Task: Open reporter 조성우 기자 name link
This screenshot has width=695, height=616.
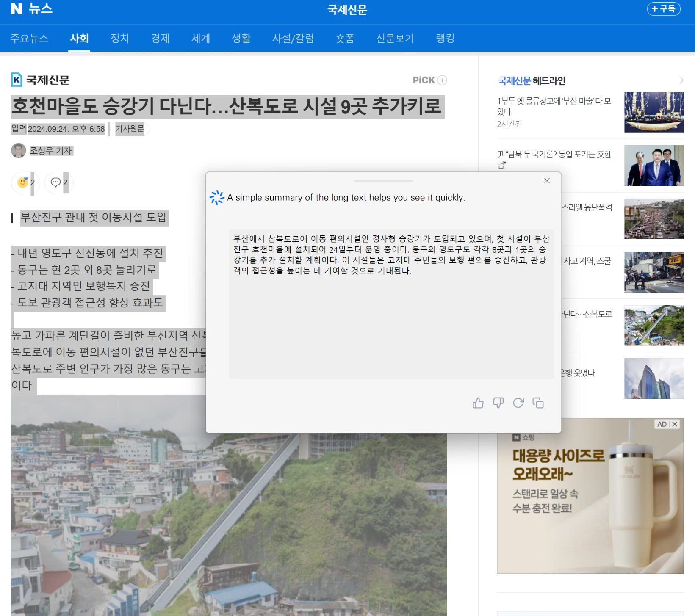Action: [x=51, y=151]
